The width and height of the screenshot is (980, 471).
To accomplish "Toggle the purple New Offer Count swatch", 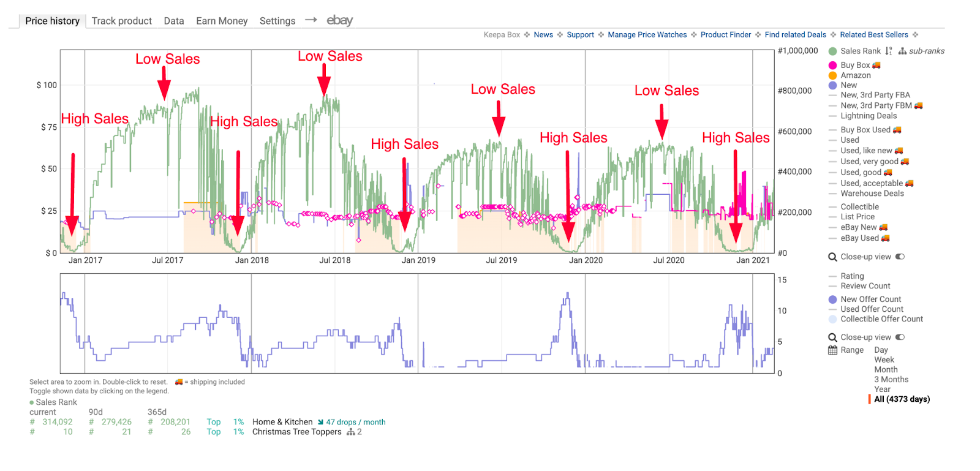I will (832, 300).
